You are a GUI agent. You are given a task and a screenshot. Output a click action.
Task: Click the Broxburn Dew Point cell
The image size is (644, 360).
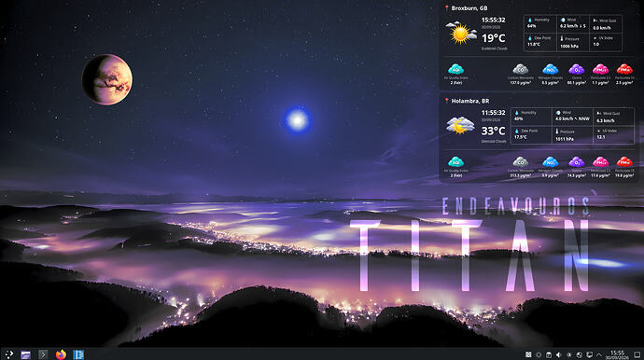pyautogui.click(x=540, y=42)
